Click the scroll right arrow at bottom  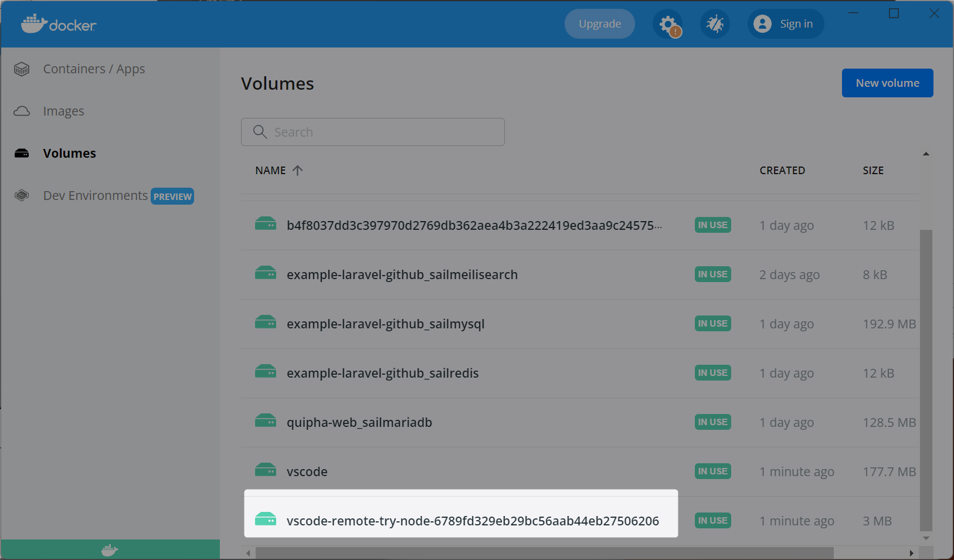pyautogui.click(x=911, y=553)
